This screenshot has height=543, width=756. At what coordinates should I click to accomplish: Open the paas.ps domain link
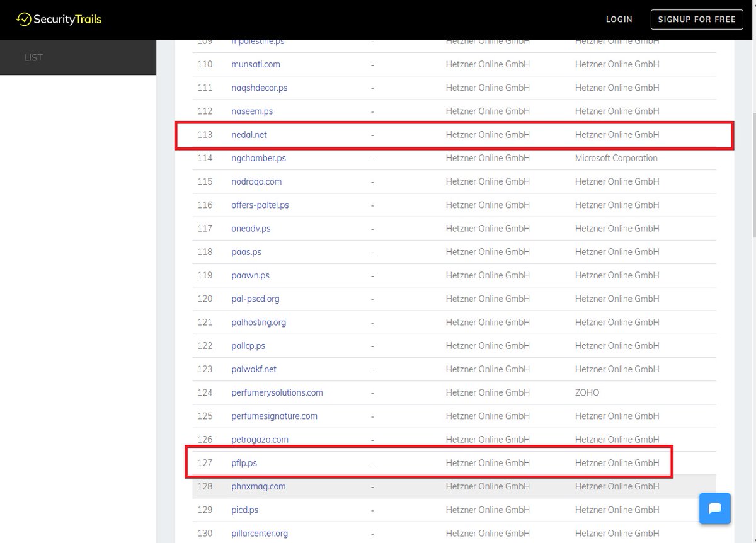click(x=246, y=252)
